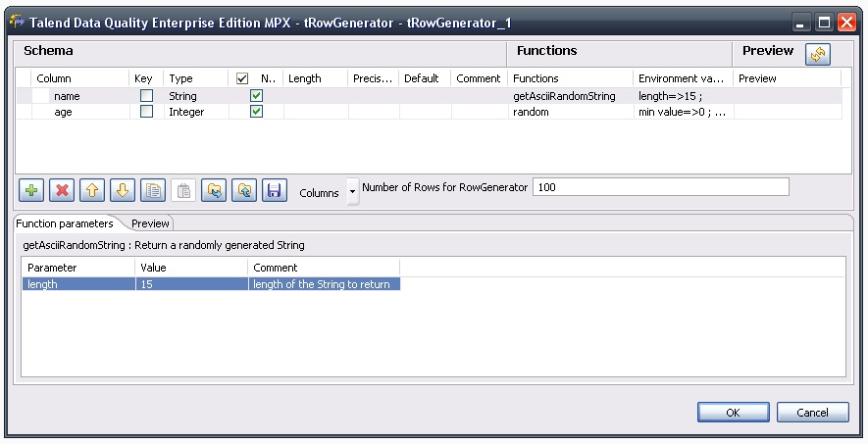
Task: Uncheck nullable checkbox for name row
Action: (257, 96)
